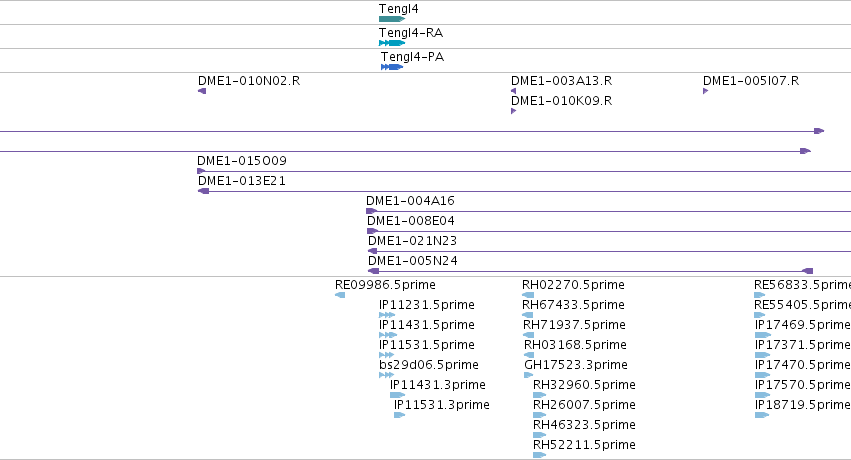The image size is (851, 460).
Task: Click the GH17523.3prime label
Action: 576,365
